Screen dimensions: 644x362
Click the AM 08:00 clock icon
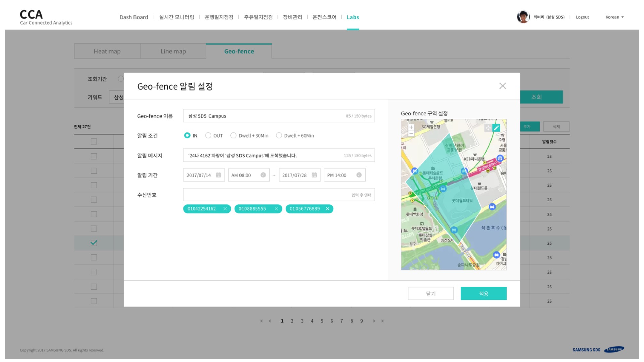pos(263,175)
